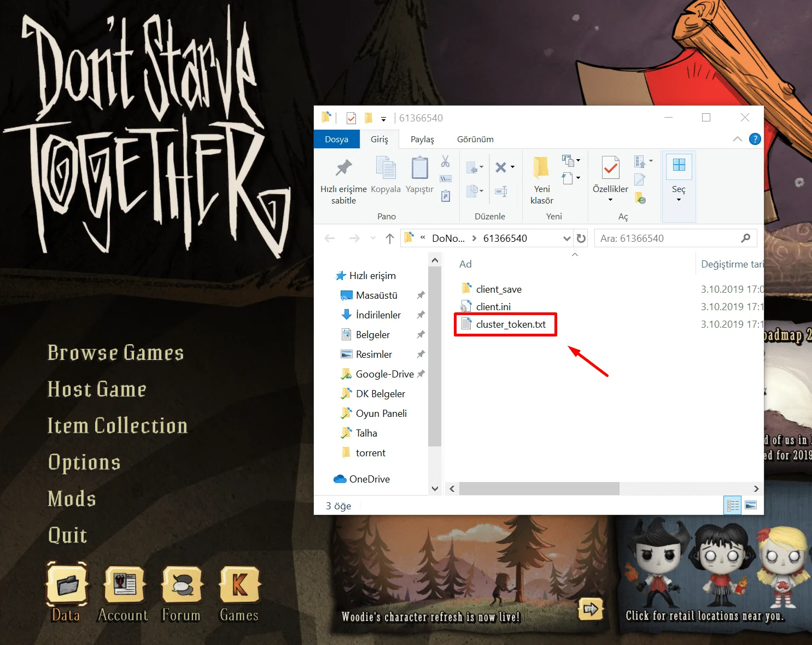
Task: Sort by Değiştirme tarihi column header
Action: pyautogui.click(x=732, y=264)
